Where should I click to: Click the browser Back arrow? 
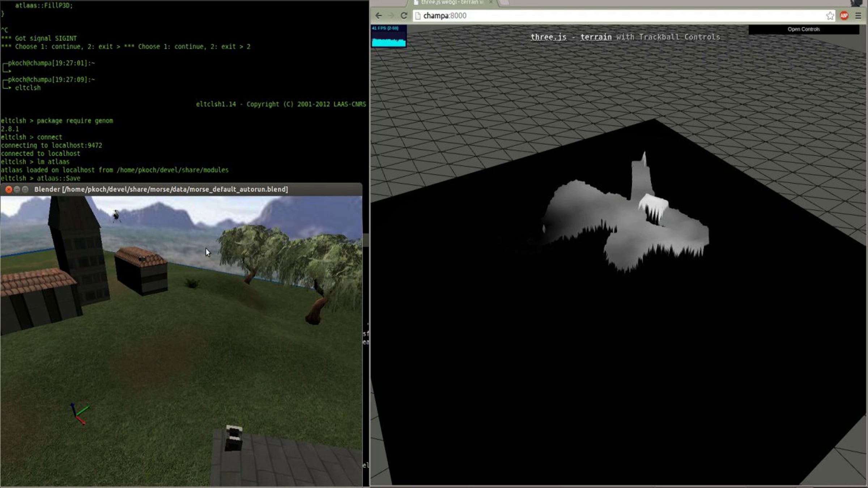click(378, 16)
